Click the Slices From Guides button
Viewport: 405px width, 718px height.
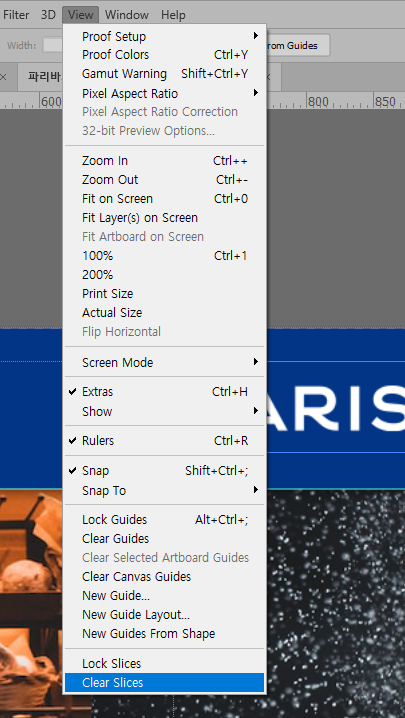[298, 45]
